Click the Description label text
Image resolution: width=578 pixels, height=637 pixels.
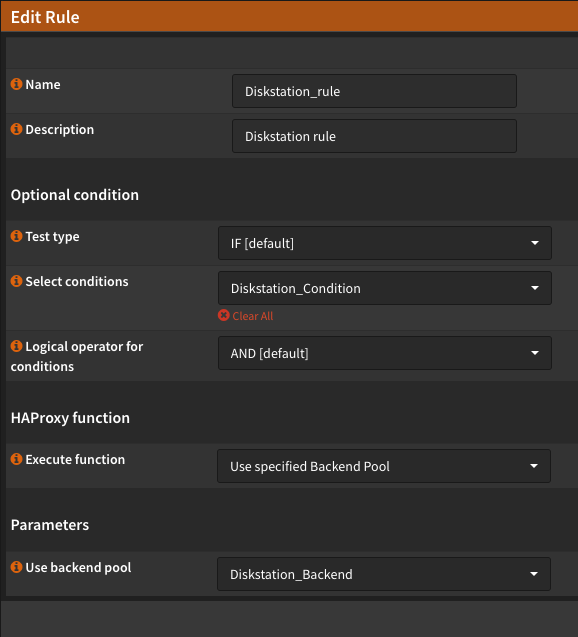pos(60,130)
